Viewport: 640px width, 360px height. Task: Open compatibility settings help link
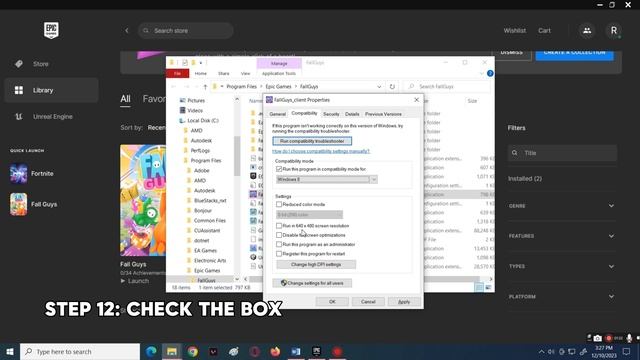pos(321,151)
